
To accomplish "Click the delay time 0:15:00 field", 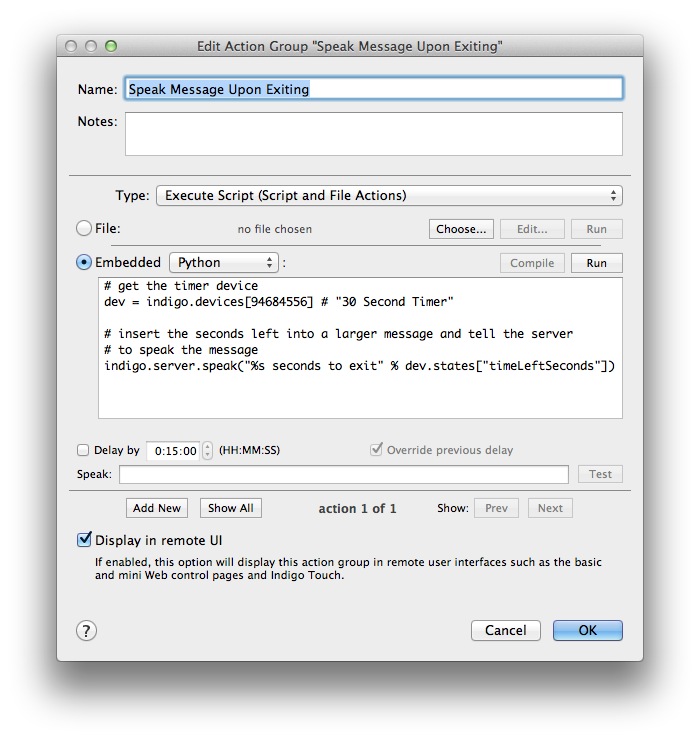I will (173, 451).
